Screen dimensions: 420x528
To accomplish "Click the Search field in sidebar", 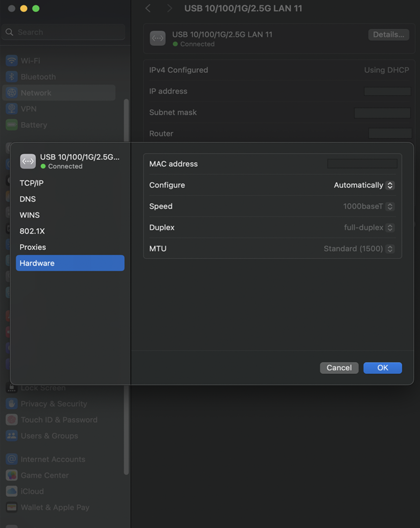I will click(x=64, y=32).
